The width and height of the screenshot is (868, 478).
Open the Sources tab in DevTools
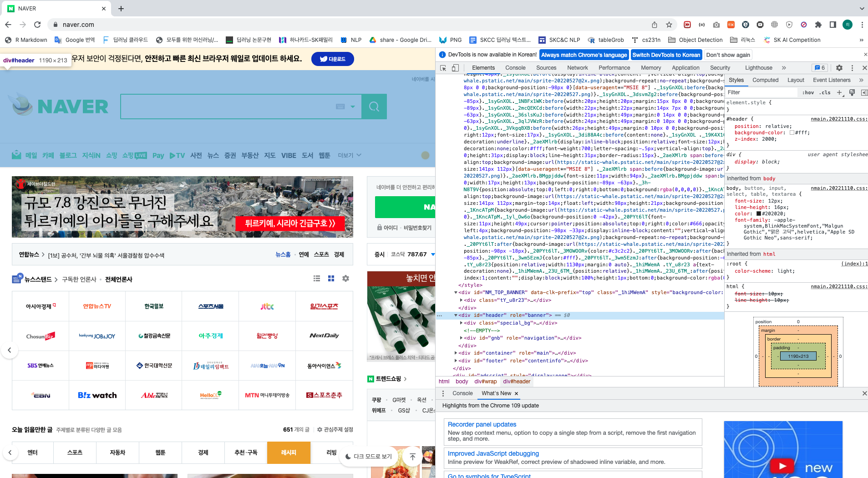point(546,68)
